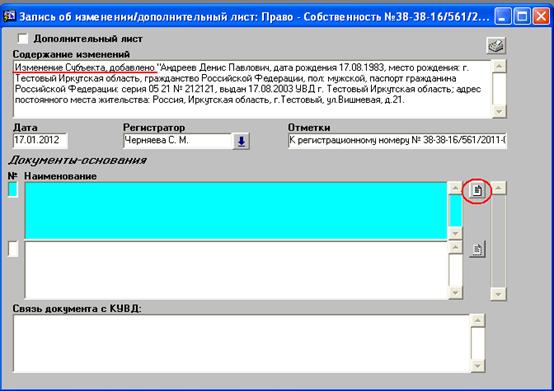Screen dimensions: 554x391
Task: Click the application icon in title bar
Action: [9, 16]
